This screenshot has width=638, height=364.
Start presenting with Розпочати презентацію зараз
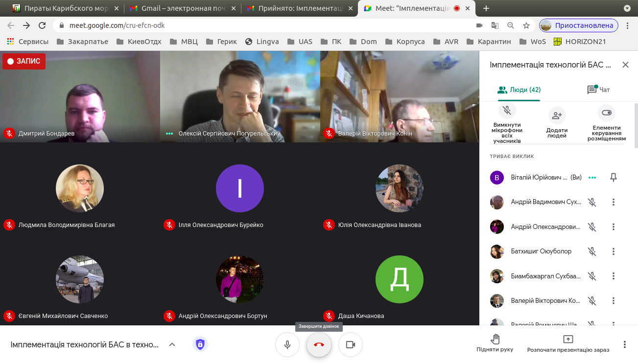point(568,343)
